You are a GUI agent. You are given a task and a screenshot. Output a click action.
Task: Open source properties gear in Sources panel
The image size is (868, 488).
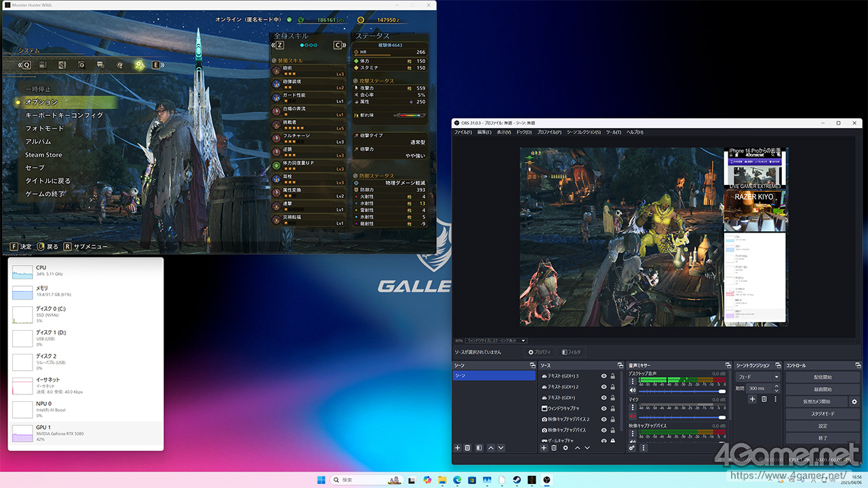pyautogui.click(x=566, y=448)
